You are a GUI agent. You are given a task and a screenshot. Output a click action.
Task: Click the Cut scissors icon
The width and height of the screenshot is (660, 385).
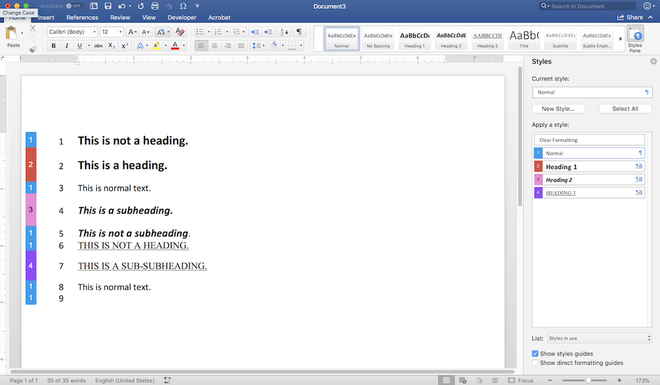pyautogui.click(x=33, y=28)
